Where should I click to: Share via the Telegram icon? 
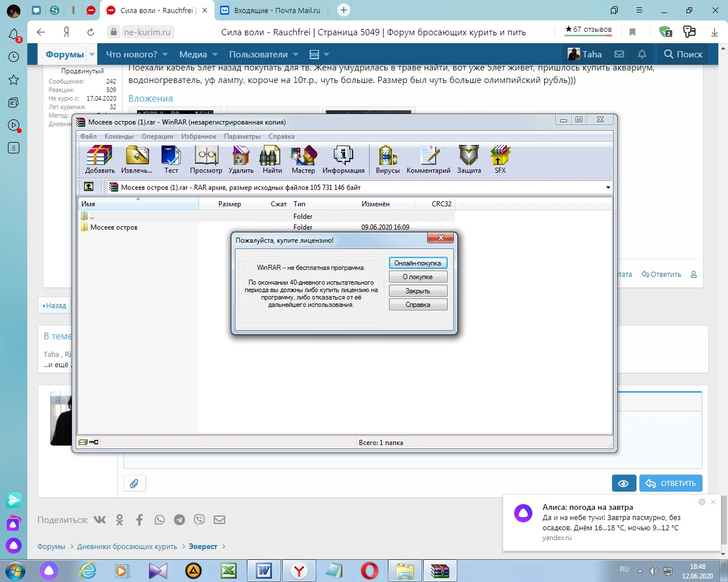point(179,519)
